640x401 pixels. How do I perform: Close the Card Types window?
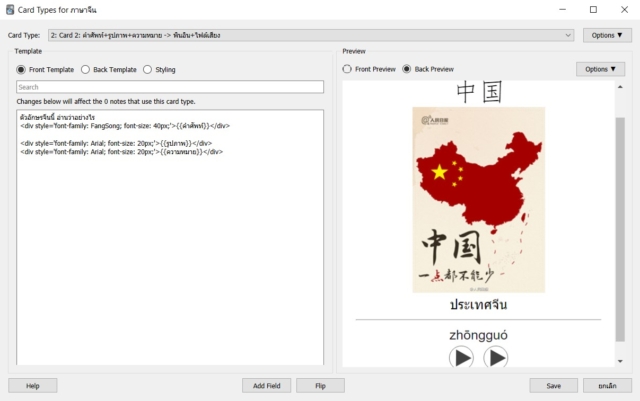pyautogui.click(x=624, y=9)
